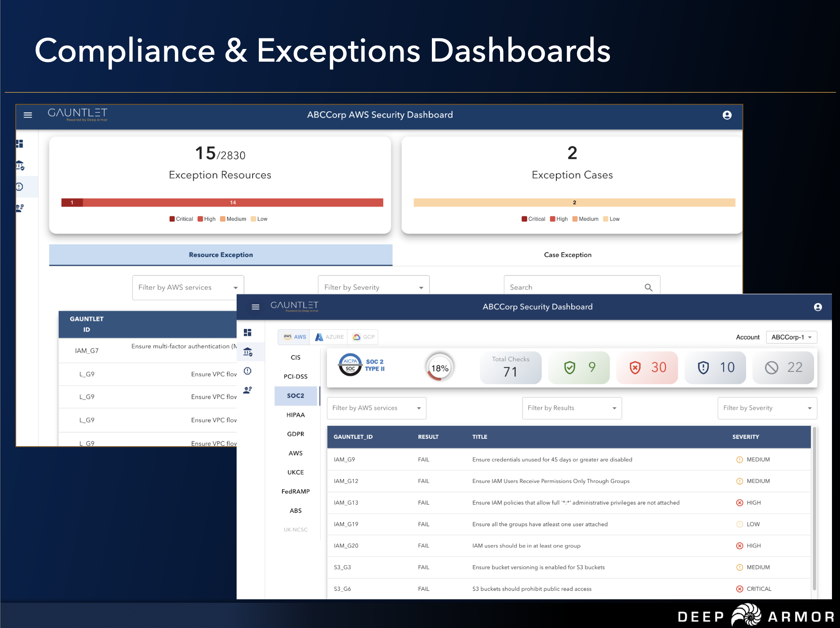Click Gauntlet logo in back window header

pos(78,114)
